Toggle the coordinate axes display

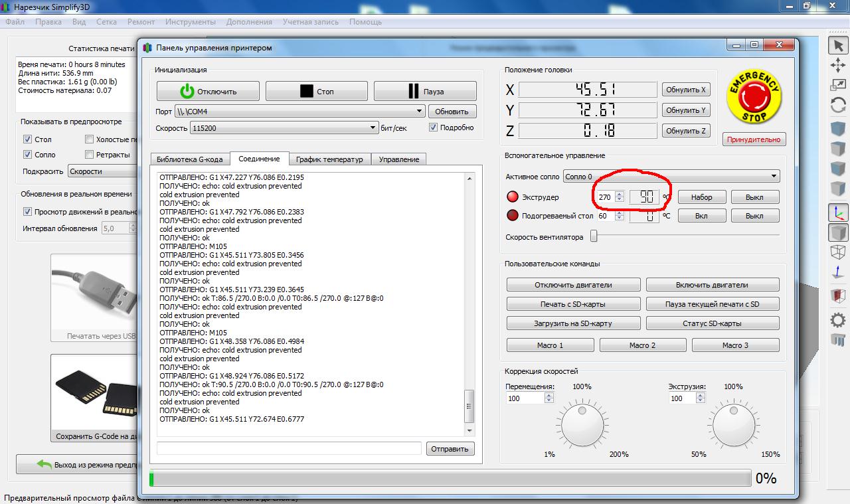(x=838, y=212)
